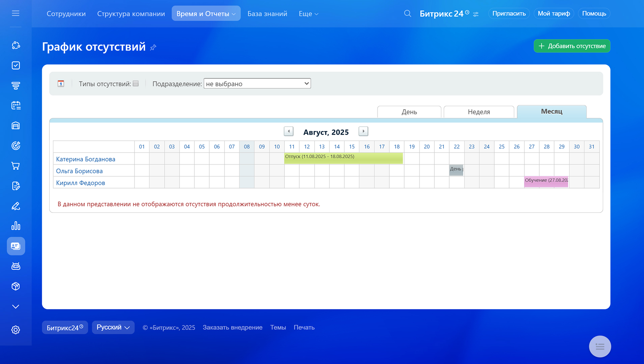Viewport: 644px width, 364px height.
Task: Open the Темы footer link
Action: pos(278,327)
